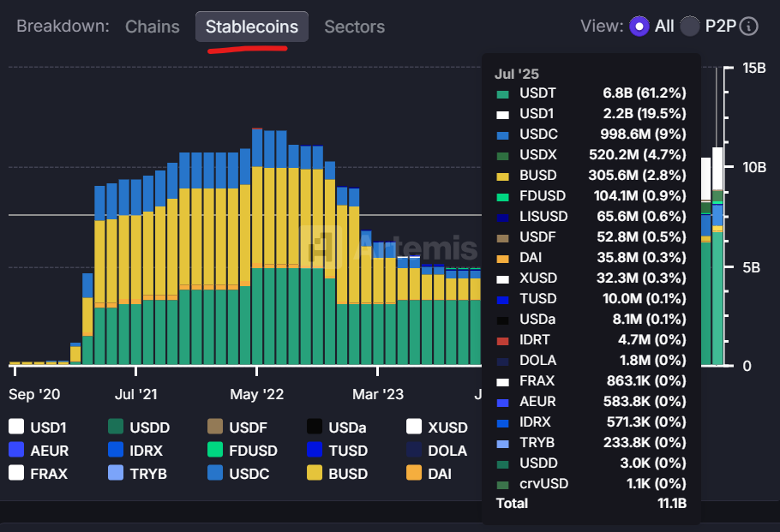Open the Stablecoins breakdown tab
Viewport: 780px width, 532px height.
click(x=252, y=27)
